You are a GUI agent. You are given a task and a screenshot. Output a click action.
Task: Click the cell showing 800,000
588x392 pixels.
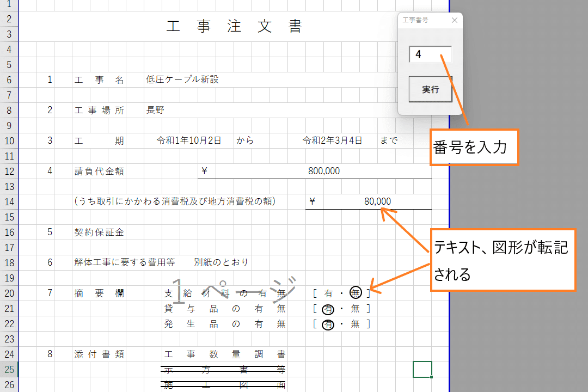click(x=323, y=171)
